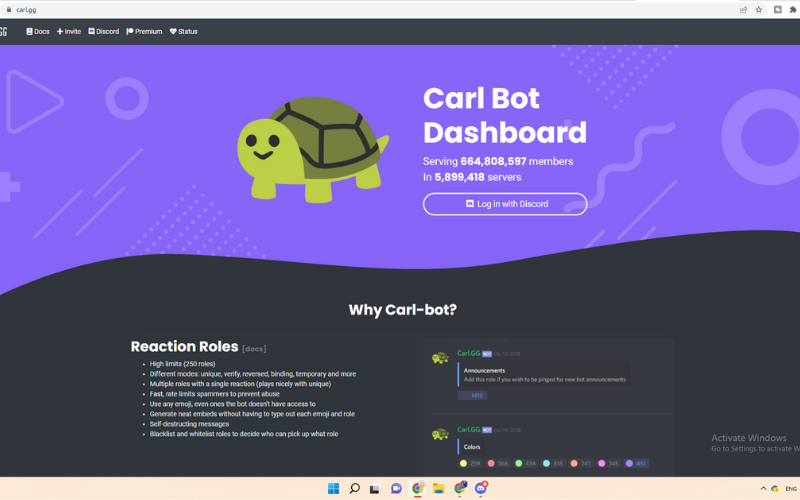Click 'Use any emoji' bullet
The width and height of the screenshot is (800, 500).
click(233, 404)
